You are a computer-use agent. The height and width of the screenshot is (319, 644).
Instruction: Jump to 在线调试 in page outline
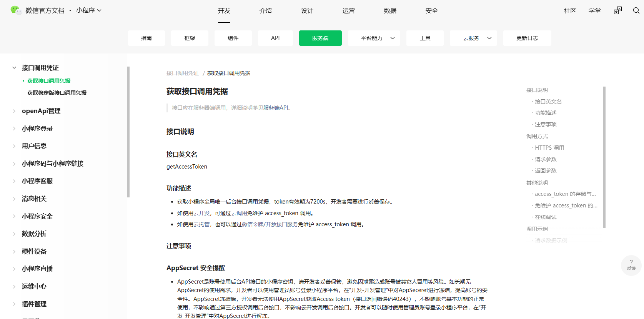pos(546,217)
